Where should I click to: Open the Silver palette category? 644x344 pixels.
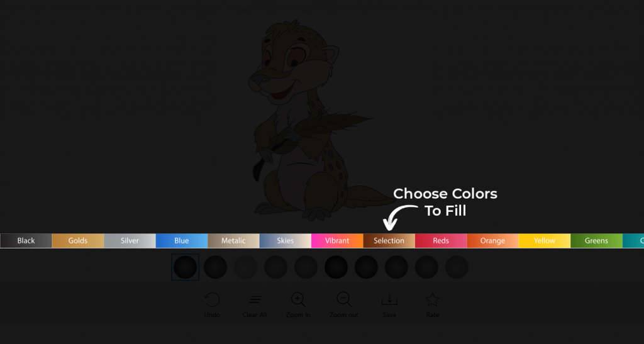(x=130, y=241)
